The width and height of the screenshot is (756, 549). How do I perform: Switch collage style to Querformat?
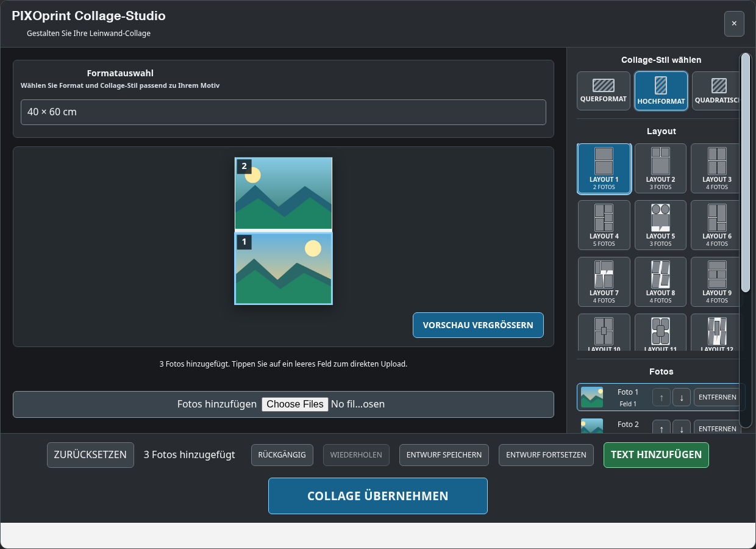click(604, 91)
